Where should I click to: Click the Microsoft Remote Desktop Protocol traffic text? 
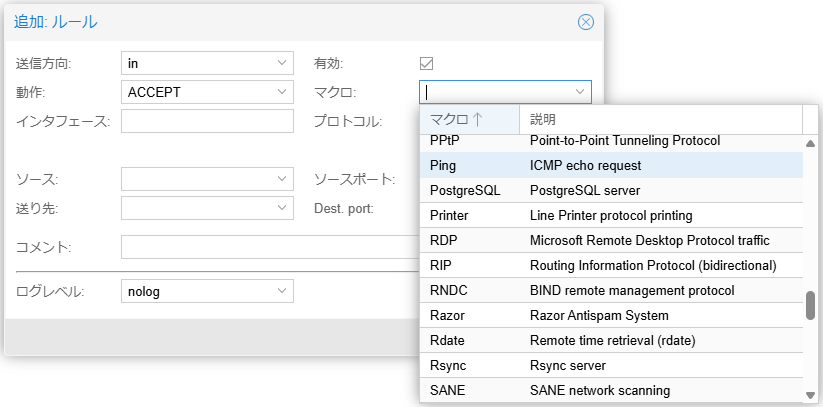tap(650, 241)
